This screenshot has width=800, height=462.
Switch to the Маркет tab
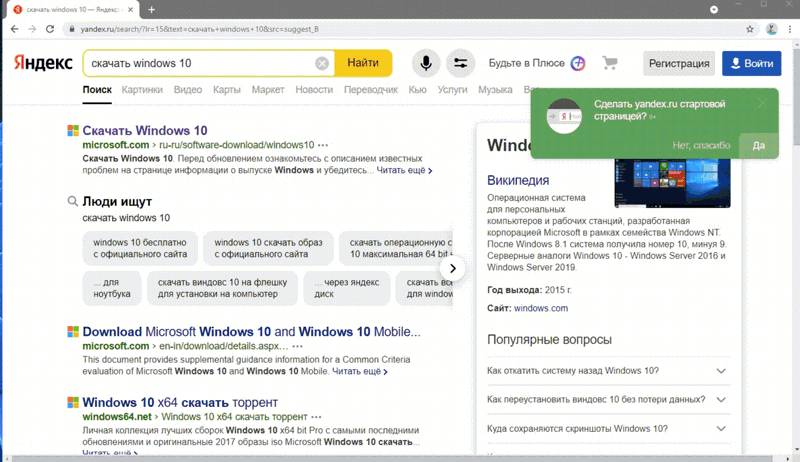[268, 90]
